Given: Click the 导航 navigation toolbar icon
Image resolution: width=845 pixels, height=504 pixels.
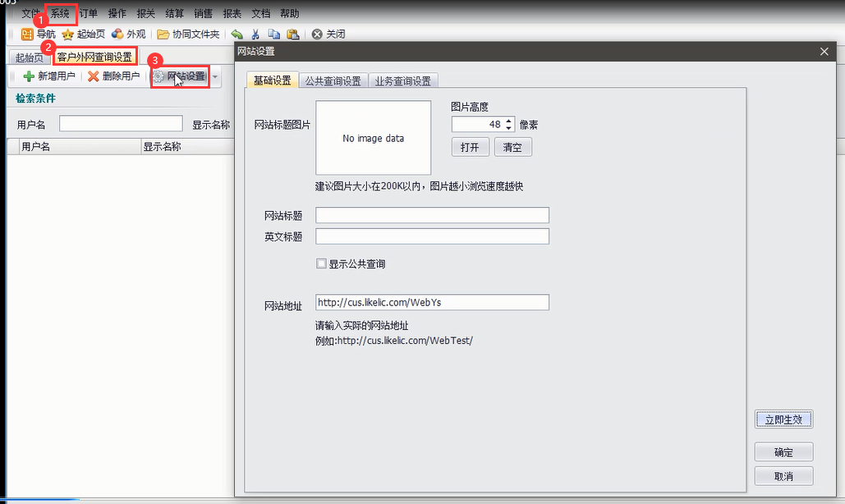Looking at the screenshot, I should coord(27,34).
